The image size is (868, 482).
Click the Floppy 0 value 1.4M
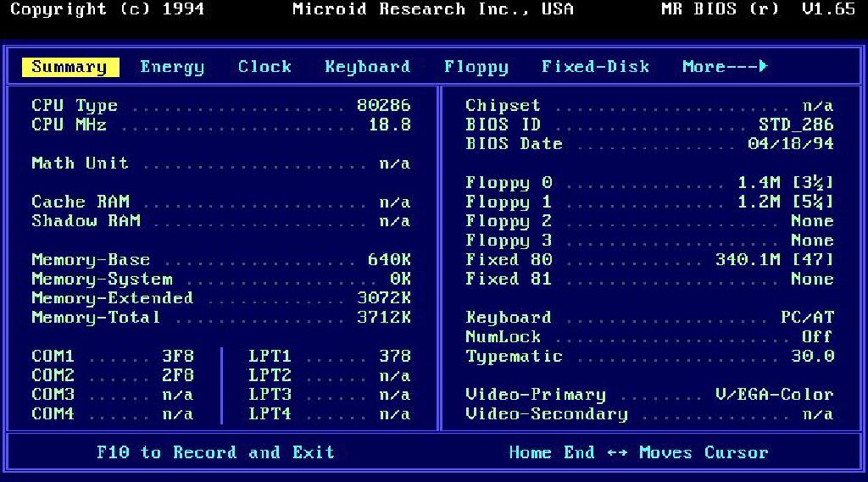point(759,183)
